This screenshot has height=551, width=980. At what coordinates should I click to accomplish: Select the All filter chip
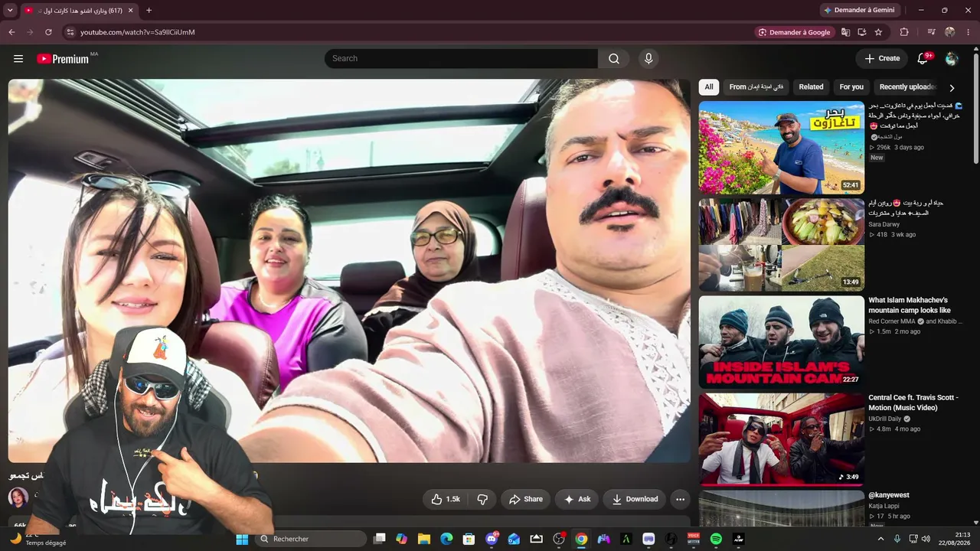[x=709, y=87]
